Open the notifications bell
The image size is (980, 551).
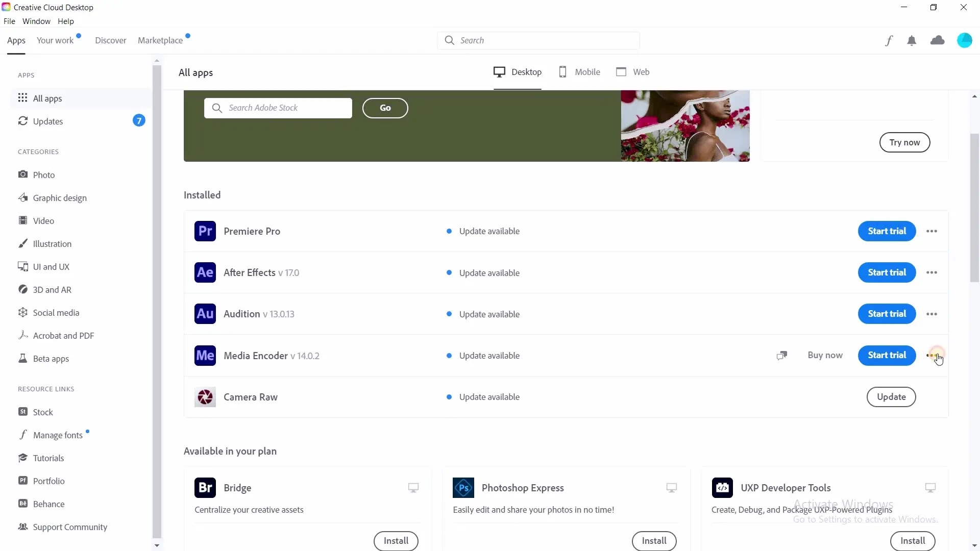[912, 41]
